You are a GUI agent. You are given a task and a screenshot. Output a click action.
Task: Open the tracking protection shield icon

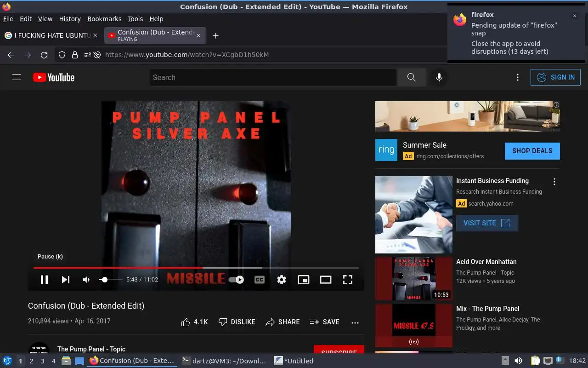pos(62,55)
